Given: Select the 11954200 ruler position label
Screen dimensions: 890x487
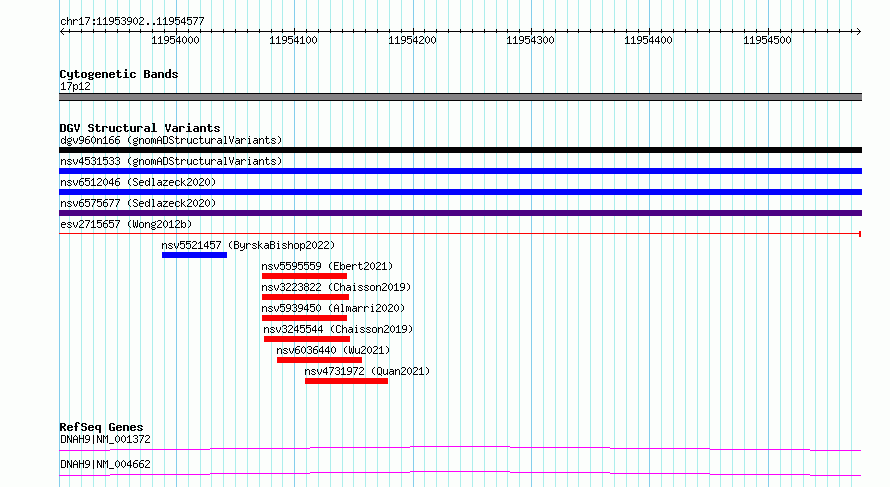Looking at the screenshot, I should click(x=412, y=40).
